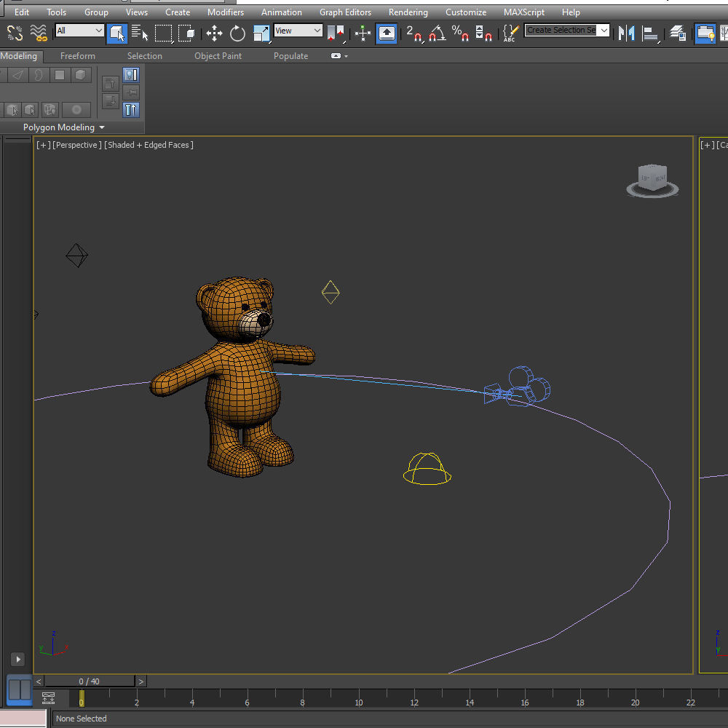Open Mini Curve Editor from track bar
Screen dimensions: 728x728
click(48, 697)
